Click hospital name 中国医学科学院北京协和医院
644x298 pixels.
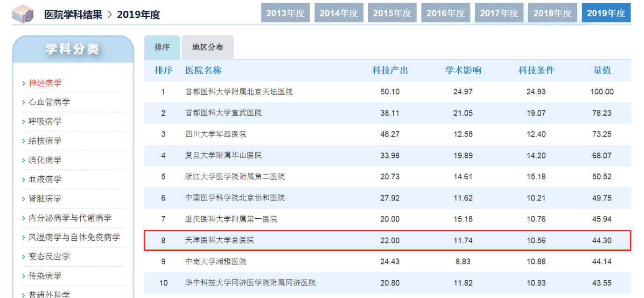click(x=235, y=198)
